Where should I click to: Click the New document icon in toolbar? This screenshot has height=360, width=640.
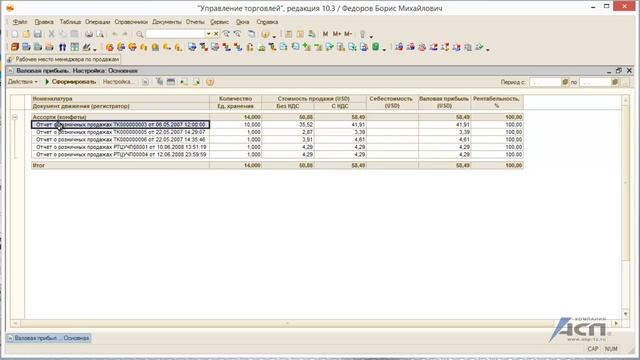15,34
